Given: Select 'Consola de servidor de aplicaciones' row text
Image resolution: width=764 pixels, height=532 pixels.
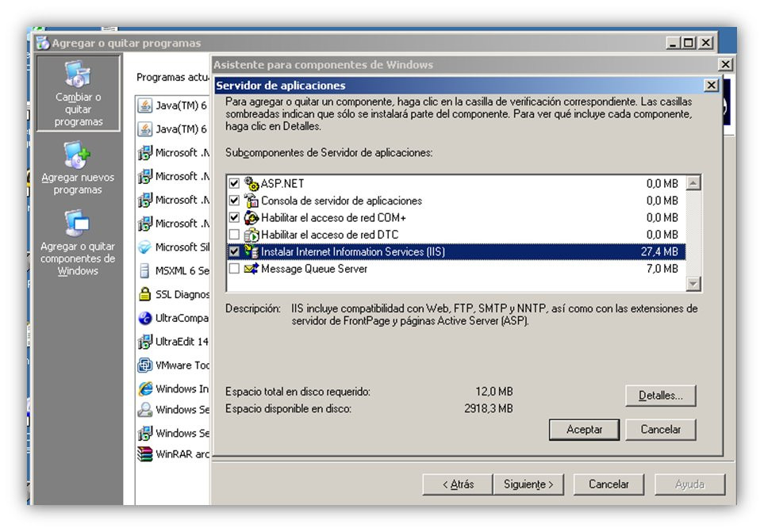Looking at the screenshot, I should [x=342, y=201].
